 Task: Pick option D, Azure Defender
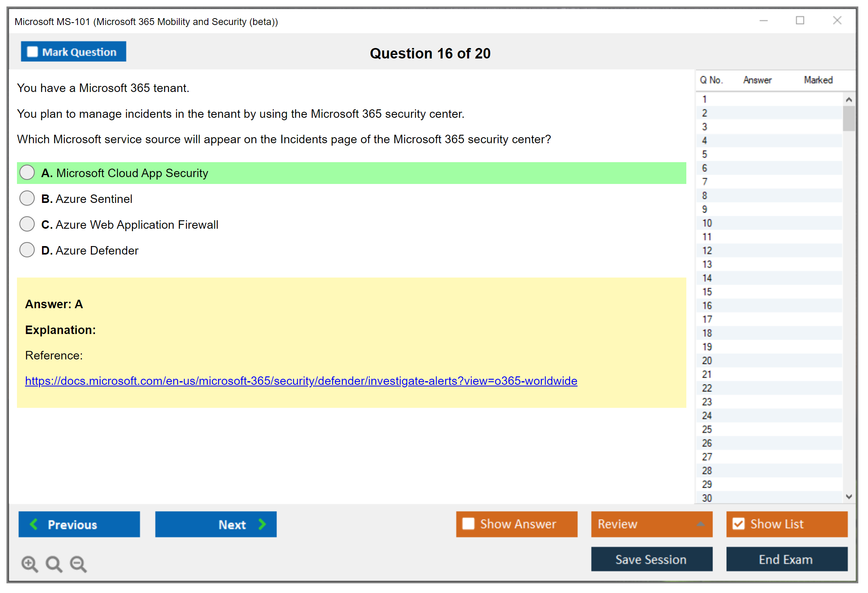point(27,250)
